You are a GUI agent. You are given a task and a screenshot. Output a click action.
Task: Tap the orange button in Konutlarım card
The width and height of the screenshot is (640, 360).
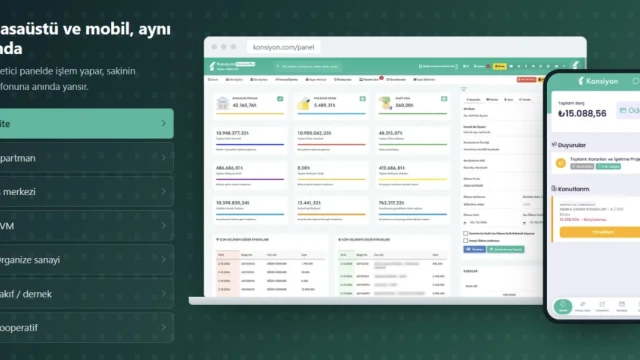coord(600,232)
